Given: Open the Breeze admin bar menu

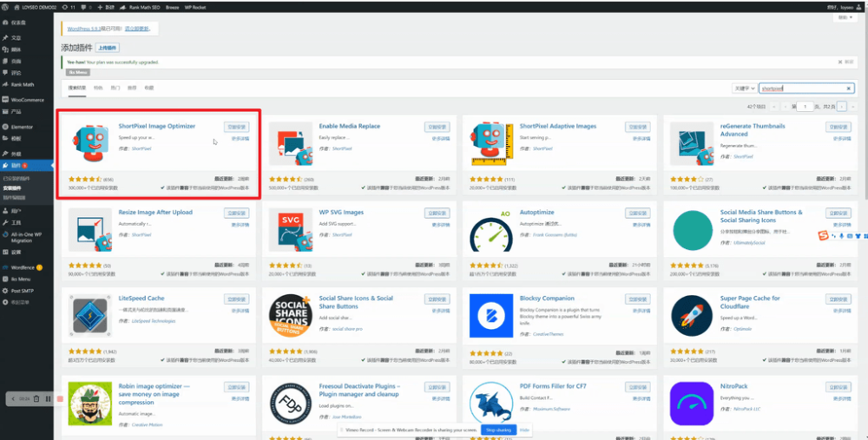Looking at the screenshot, I should pos(172,7).
